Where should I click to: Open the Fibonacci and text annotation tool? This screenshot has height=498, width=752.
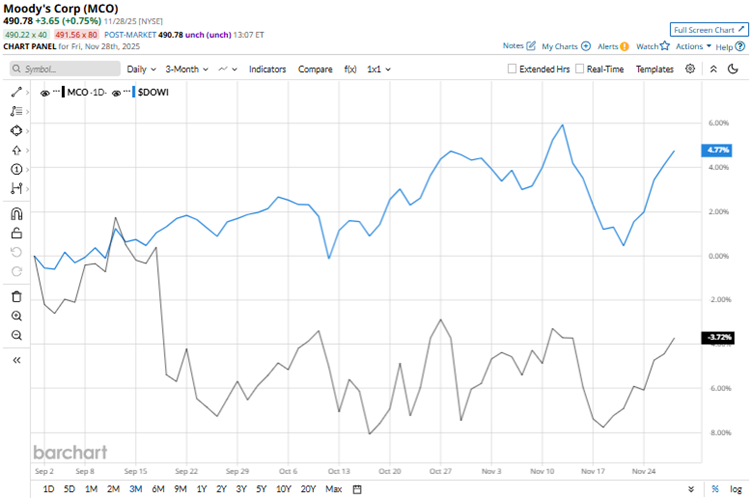[x=16, y=111]
